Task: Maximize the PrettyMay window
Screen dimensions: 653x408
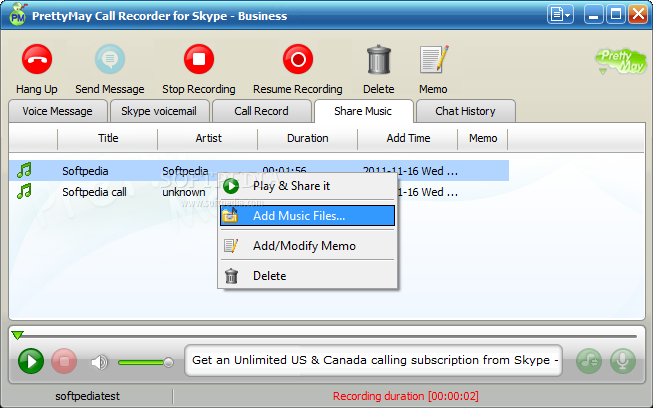Action: tap(616, 15)
